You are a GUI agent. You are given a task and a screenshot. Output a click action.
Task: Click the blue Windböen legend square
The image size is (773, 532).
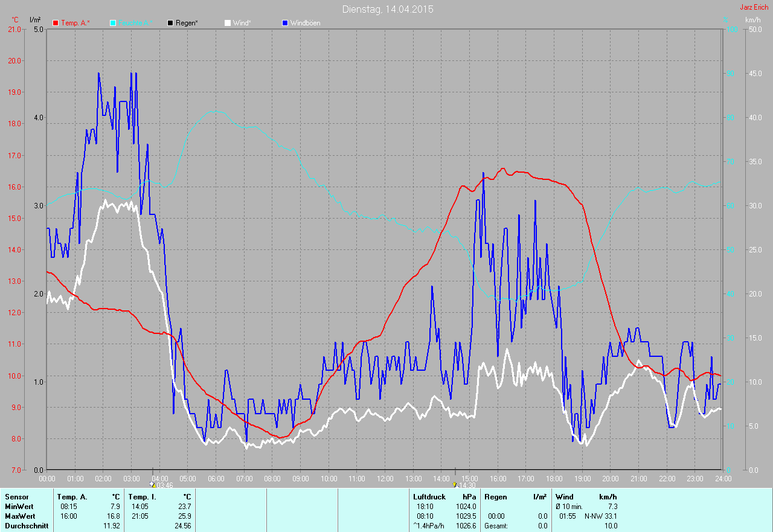(x=285, y=23)
